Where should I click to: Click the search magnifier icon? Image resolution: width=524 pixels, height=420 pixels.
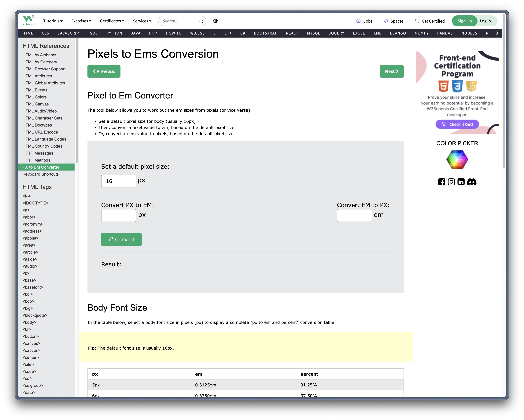tap(201, 21)
